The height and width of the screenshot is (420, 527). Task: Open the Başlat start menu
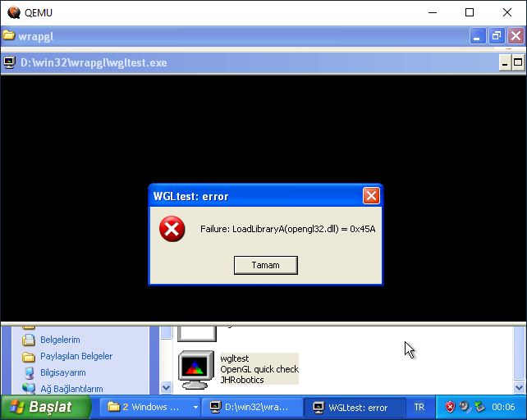[x=46, y=407]
